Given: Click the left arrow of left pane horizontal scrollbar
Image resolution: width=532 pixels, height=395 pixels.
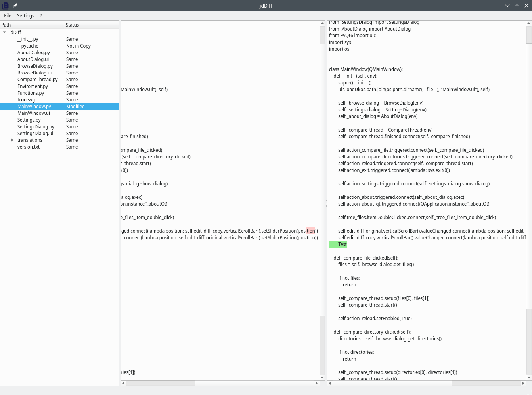Looking at the screenshot, I should 124,383.
